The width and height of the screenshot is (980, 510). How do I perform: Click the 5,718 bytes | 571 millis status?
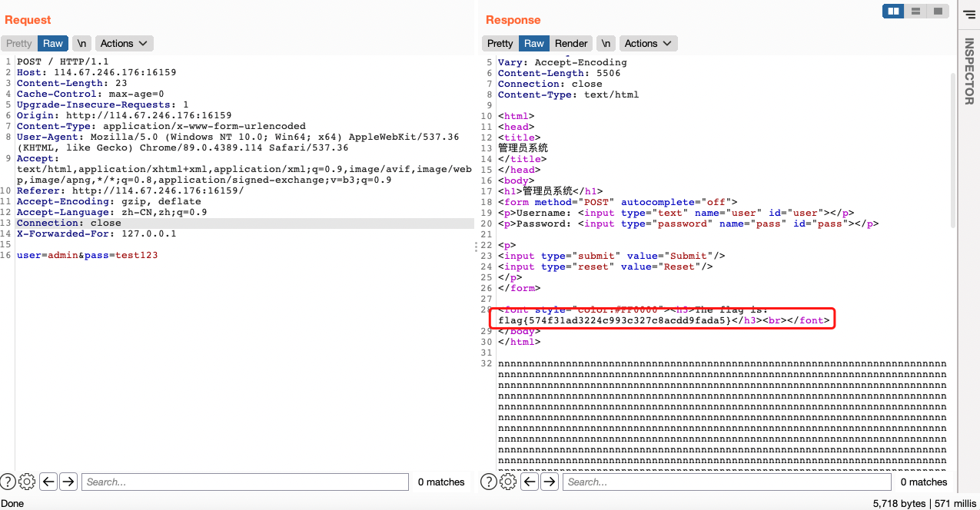[x=925, y=503]
